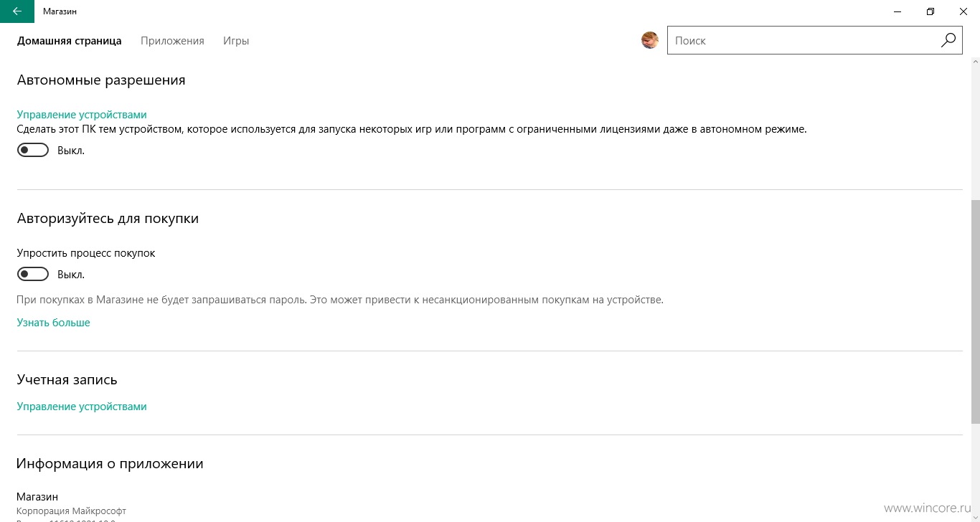Screen dimensions: 980x522
Task: Click the Выкл. label under Упростить процесс покупок
Action: 71,275
